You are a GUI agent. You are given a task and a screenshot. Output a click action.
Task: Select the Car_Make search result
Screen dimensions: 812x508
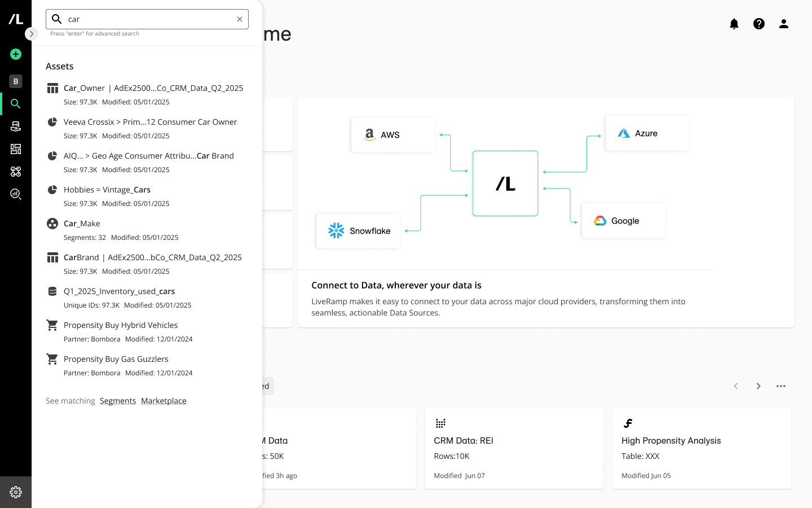[x=82, y=224]
